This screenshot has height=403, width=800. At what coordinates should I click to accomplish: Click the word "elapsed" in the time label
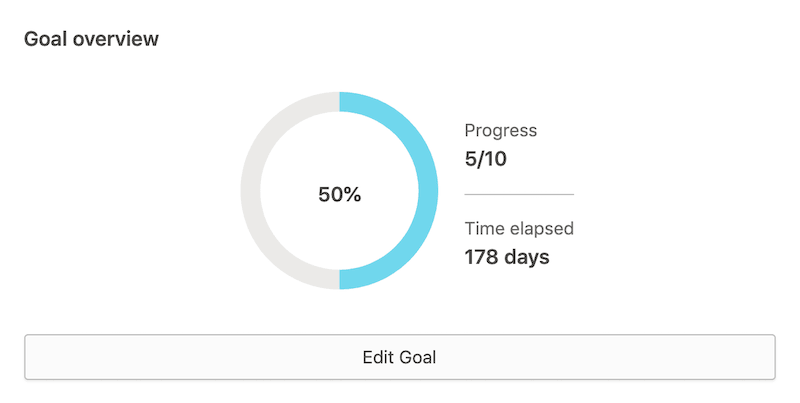[x=539, y=228]
